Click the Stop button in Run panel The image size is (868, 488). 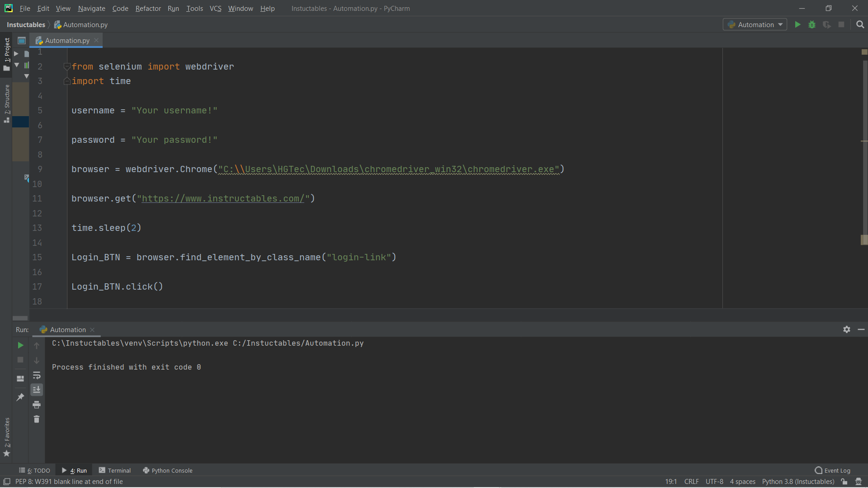(20, 359)
